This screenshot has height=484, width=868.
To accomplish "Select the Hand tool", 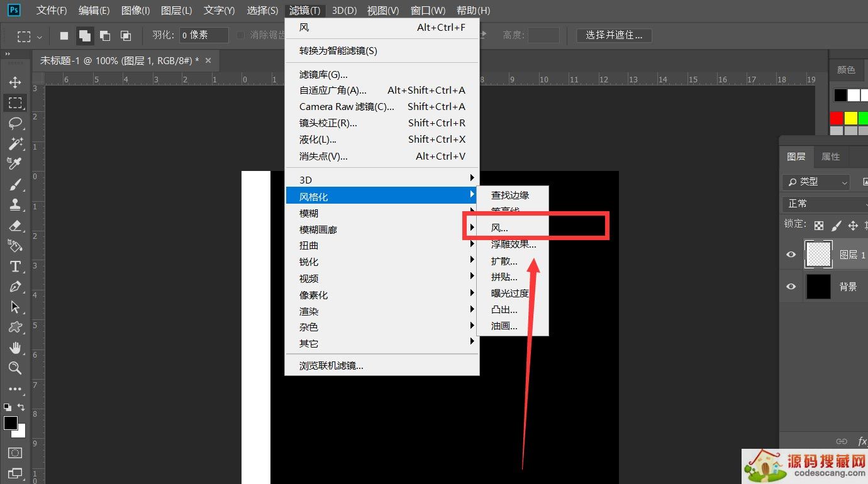I will (15, 348).
